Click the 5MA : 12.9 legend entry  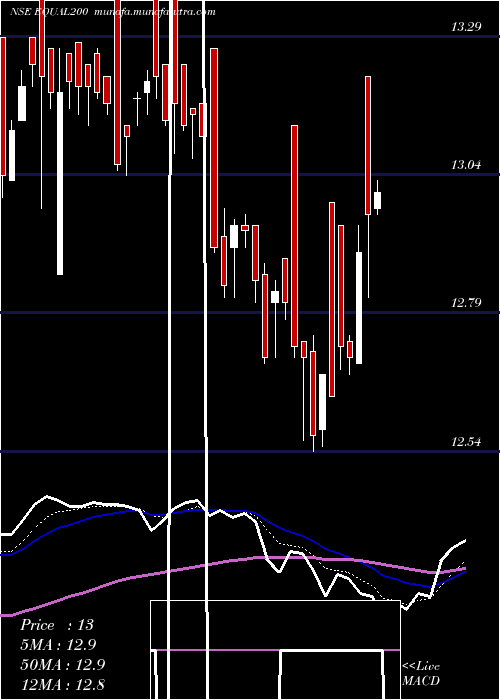pos(58,644)
